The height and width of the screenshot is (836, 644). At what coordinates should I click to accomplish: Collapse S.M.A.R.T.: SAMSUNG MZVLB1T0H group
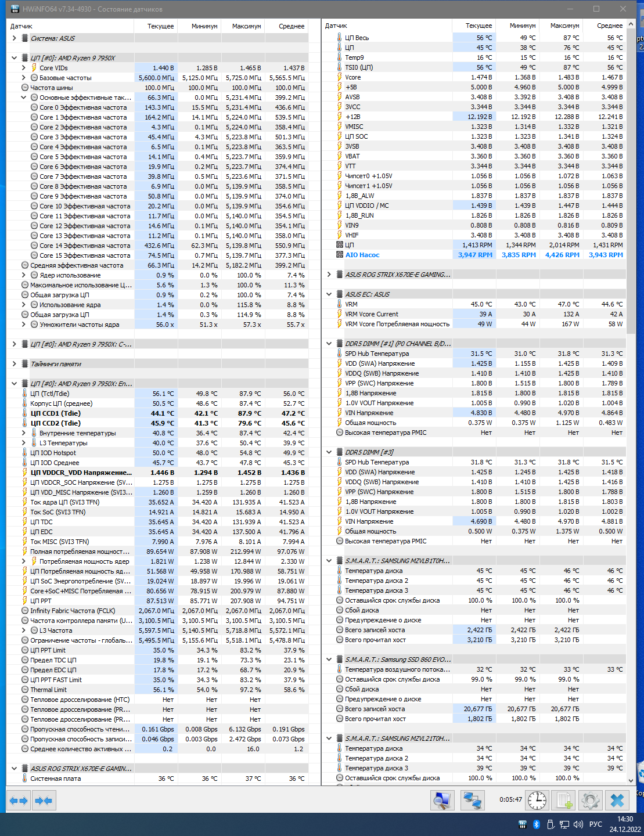[x=329, y=561]
